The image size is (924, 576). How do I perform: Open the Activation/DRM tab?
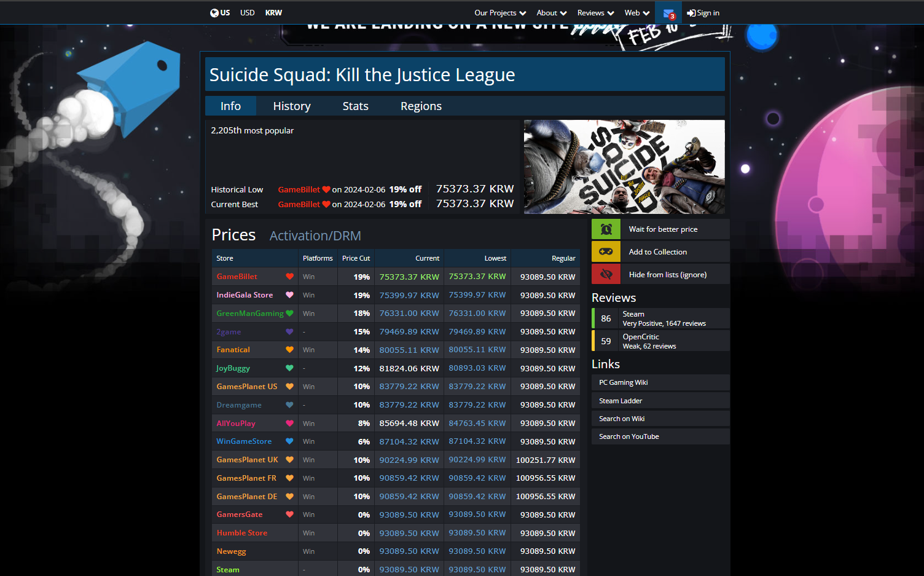point(315,236)
